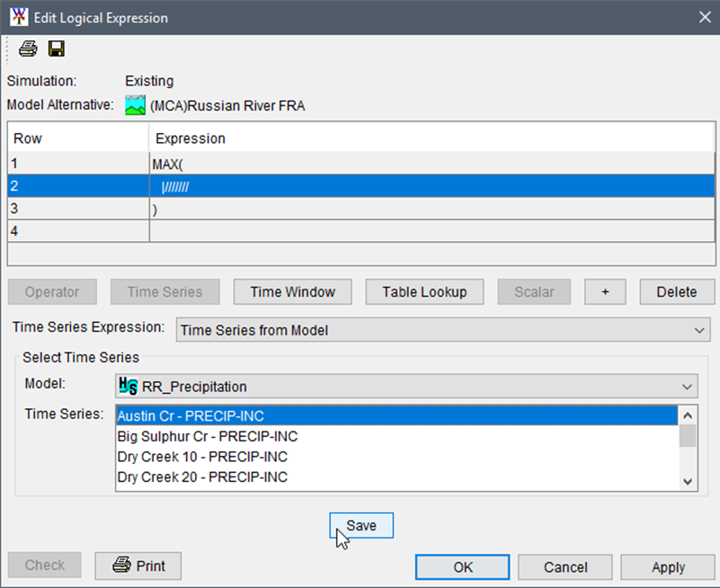
Task: Select Big Sulphur Cr - PRECIP-INC time series
Action: [x=225, y=436]
